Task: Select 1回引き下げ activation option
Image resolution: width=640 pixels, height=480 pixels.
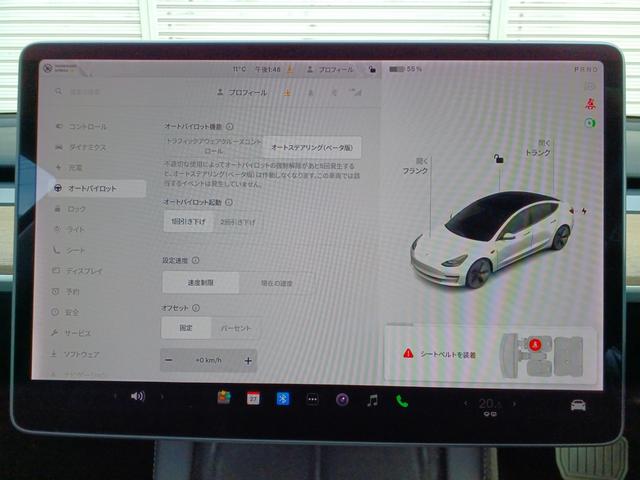Action: pyautogui.click(x=188, y=220)
